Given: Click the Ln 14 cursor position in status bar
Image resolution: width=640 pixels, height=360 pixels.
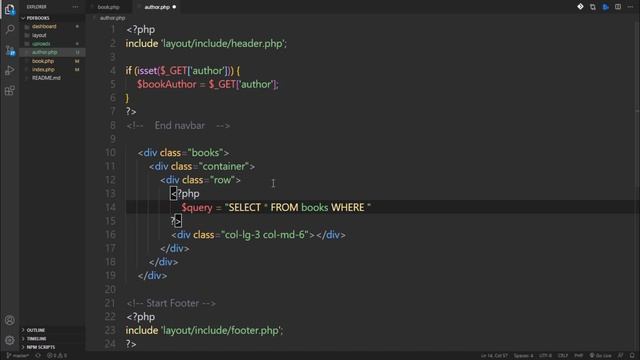Looking at the screenshot, I should click(494, 356).
